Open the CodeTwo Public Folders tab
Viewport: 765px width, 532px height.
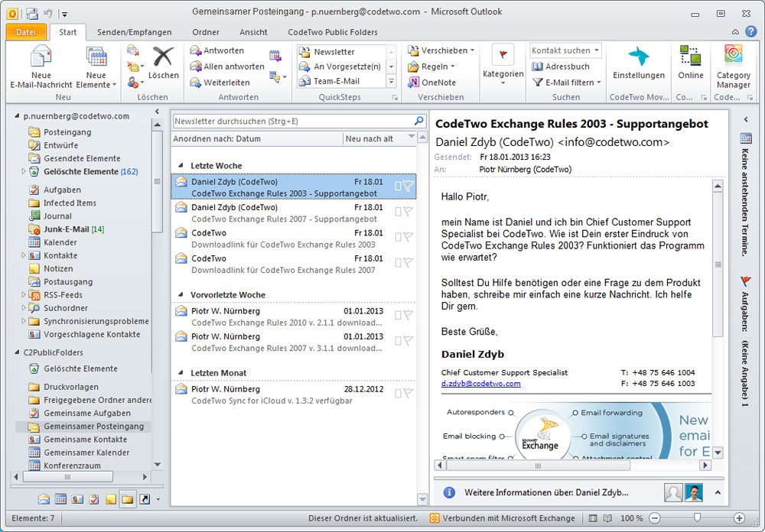(x=333, y=32)
